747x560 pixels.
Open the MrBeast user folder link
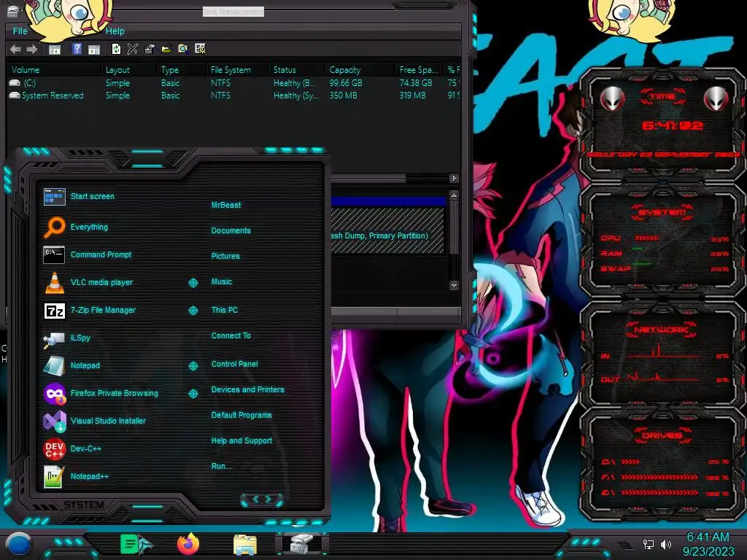click(226, 205)
